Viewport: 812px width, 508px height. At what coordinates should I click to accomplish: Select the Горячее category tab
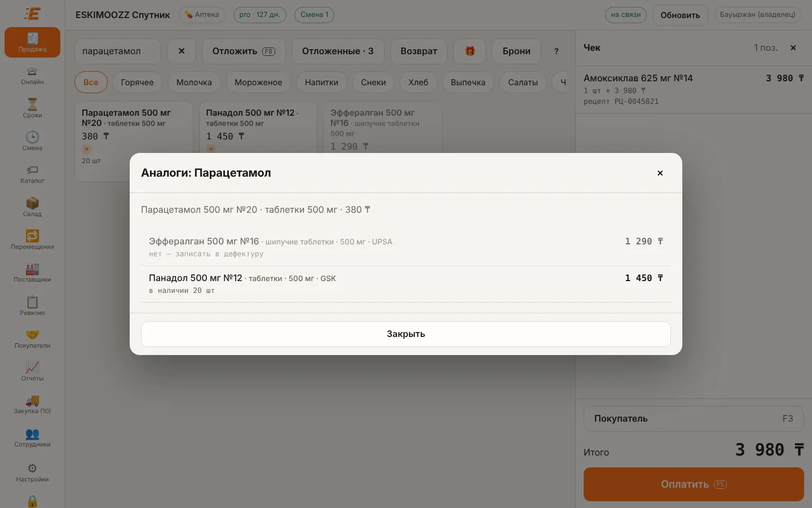pyautogui.click(x=137, y=82)
